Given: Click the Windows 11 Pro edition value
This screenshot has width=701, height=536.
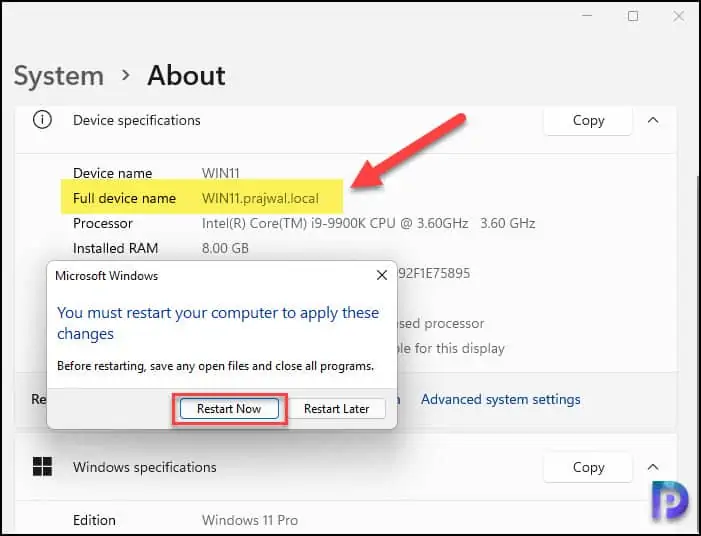Looking at the screenshot, I should [249, 520].
